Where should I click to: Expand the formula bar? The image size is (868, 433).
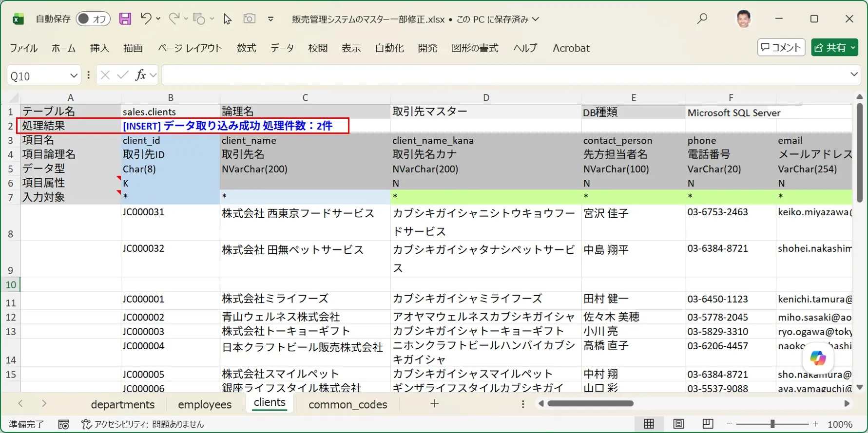[854, 75]
